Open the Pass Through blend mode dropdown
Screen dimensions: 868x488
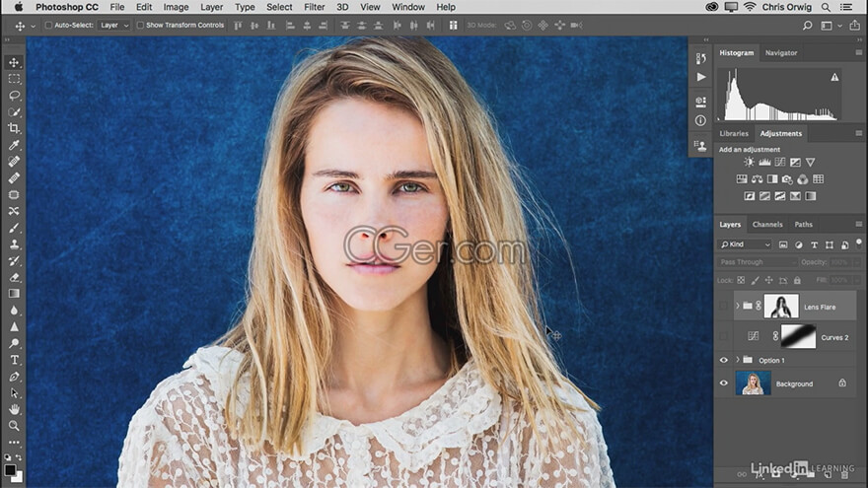758,261
